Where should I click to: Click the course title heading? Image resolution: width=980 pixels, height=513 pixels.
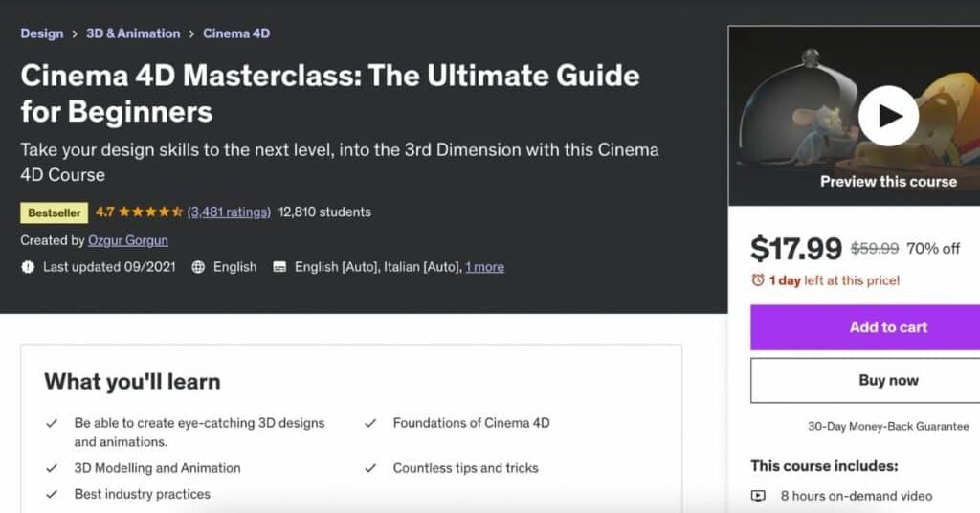(x=330, y=93)
